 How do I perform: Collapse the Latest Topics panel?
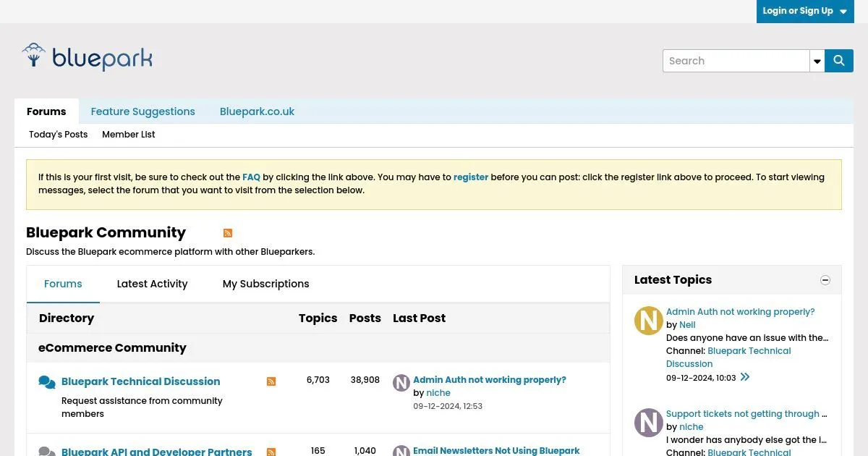click(x=825, y=280)
